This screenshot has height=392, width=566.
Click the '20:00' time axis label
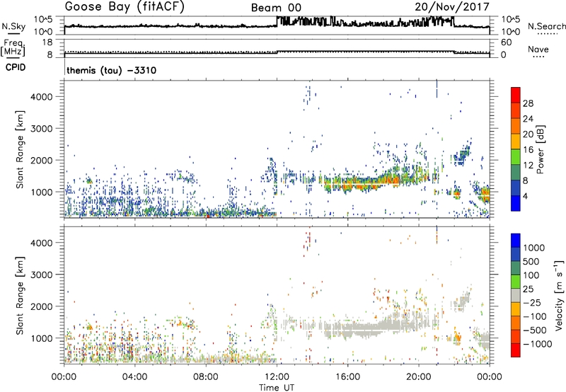click(x=418, y=377)
